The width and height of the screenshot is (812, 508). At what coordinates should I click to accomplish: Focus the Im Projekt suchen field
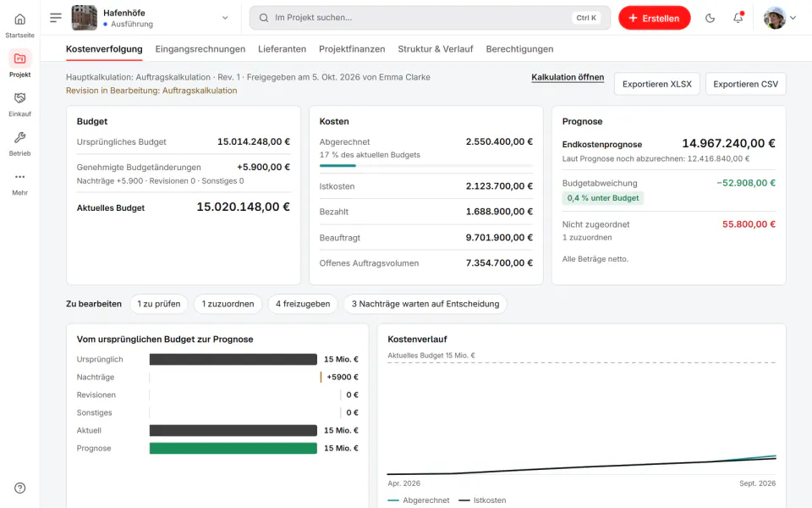430,18
